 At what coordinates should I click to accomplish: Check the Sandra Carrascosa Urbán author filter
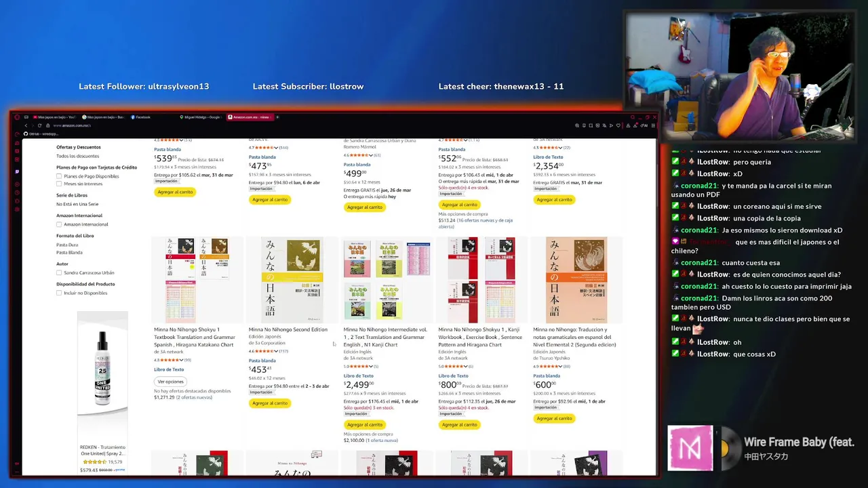[x=59, y=272]
